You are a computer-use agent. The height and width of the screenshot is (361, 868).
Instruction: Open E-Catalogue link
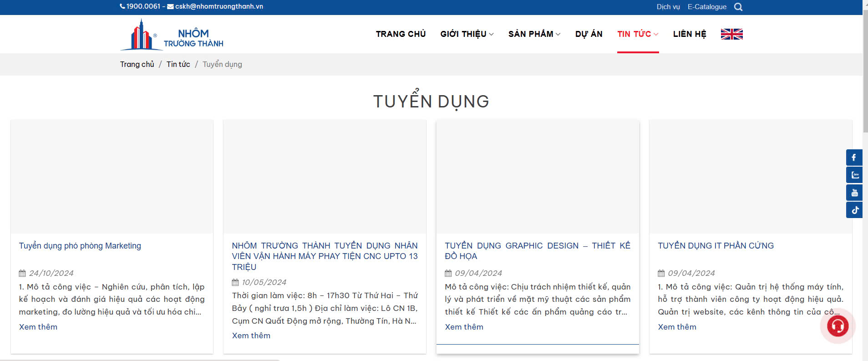[x=707, y=7]
